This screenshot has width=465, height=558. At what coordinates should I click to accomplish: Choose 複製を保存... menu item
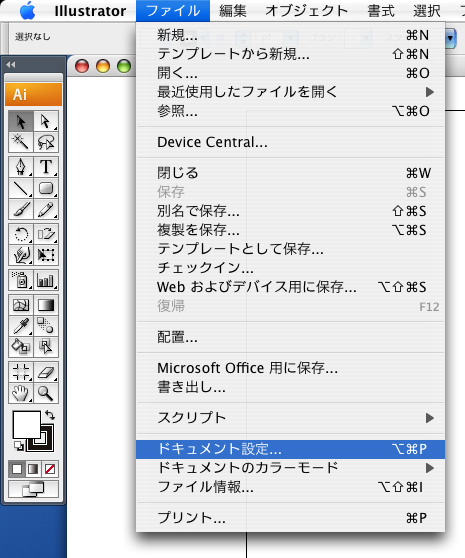coord(290,230)
